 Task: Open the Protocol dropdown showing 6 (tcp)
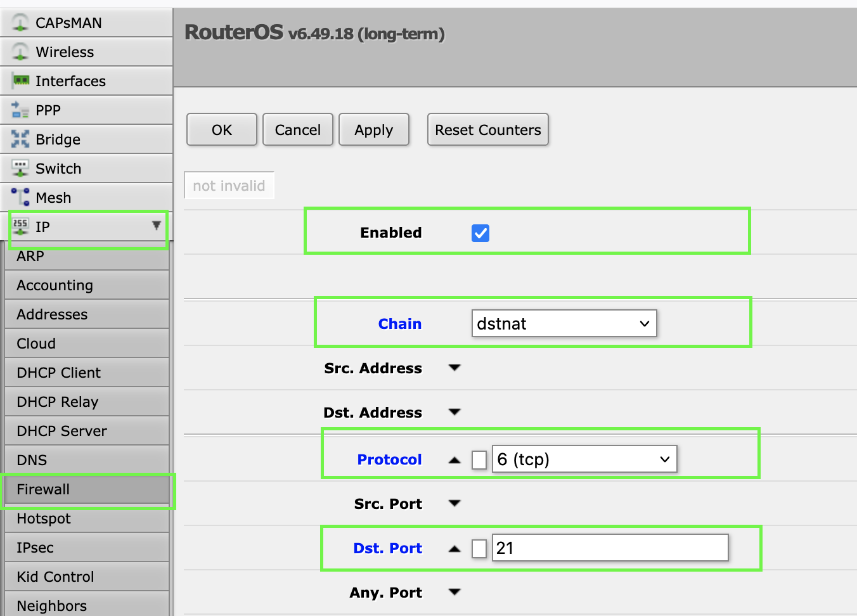584,459
